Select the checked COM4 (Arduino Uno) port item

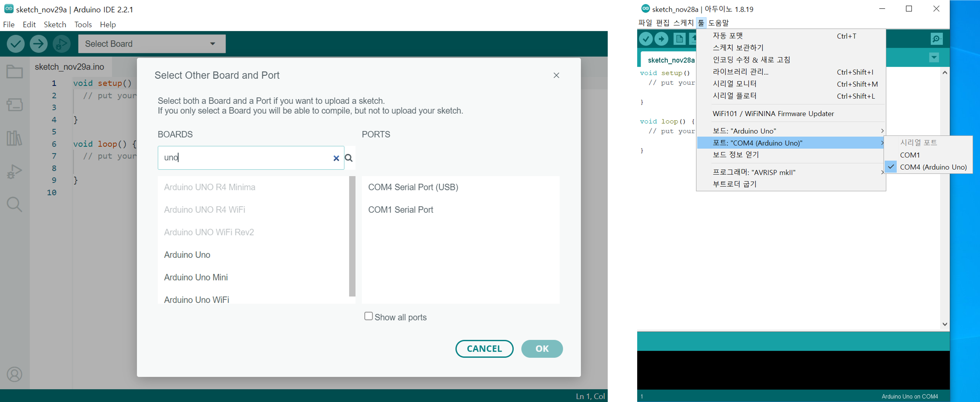933,167
